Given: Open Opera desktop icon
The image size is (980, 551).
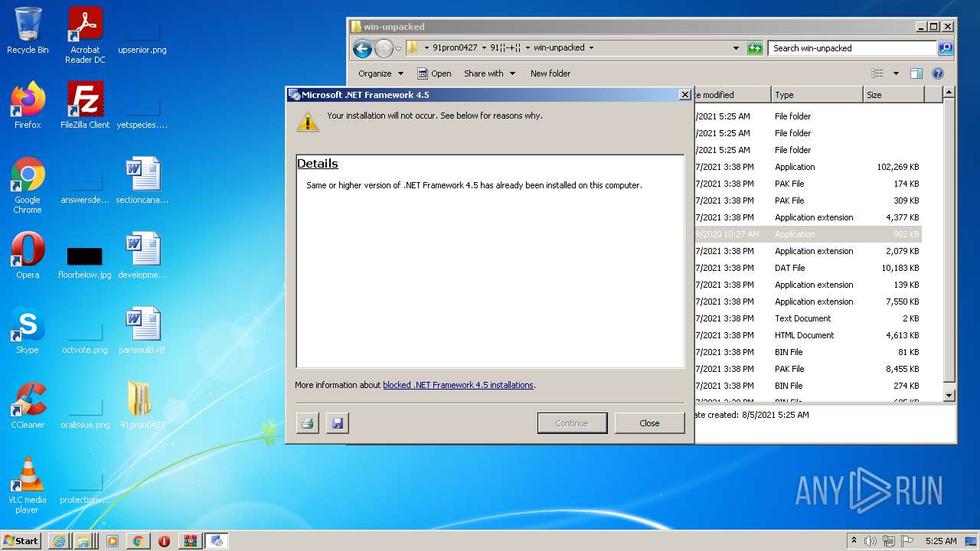Looking at the screenshot, I should point(28,256).
